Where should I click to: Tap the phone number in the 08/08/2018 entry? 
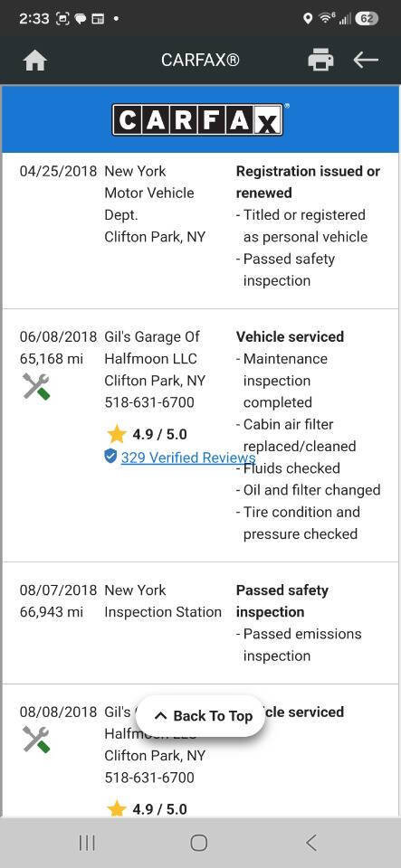click(149, 778)
